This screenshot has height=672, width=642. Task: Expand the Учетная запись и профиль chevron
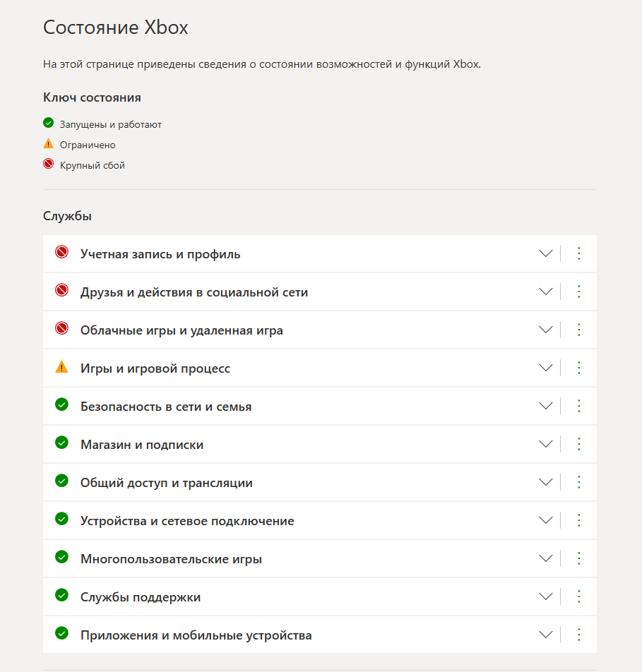[545, 253]
